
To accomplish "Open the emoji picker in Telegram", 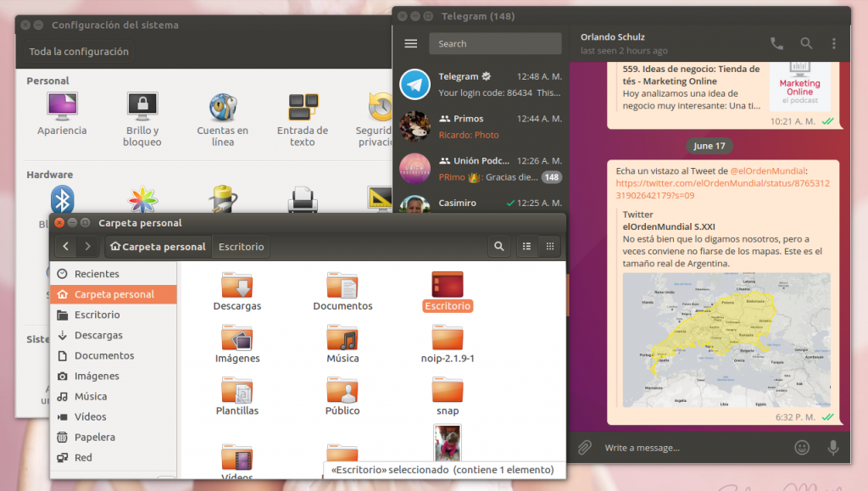I will tap(802, 447).
